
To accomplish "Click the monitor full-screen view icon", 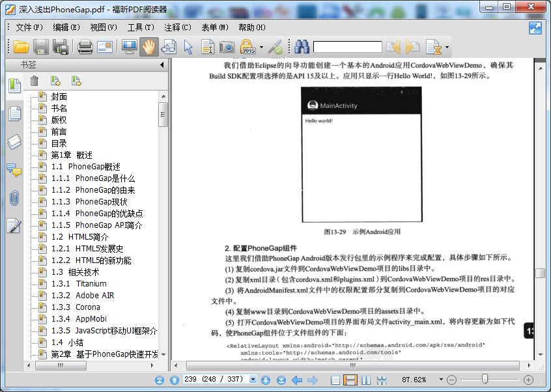I will tap(130, 47).
